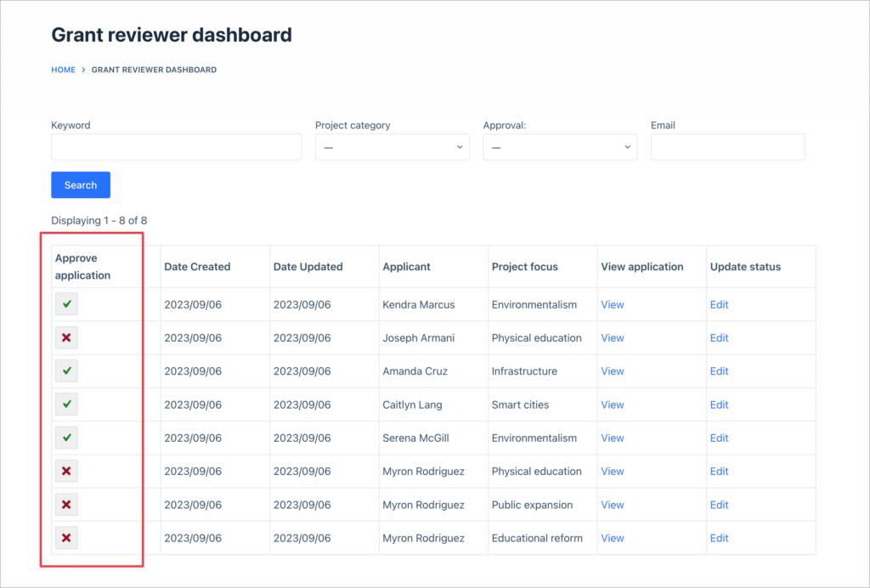View Kendra Marcus application
Viewport: 870px width, 588px height.
pyautogui.click(x=613, y=304)
